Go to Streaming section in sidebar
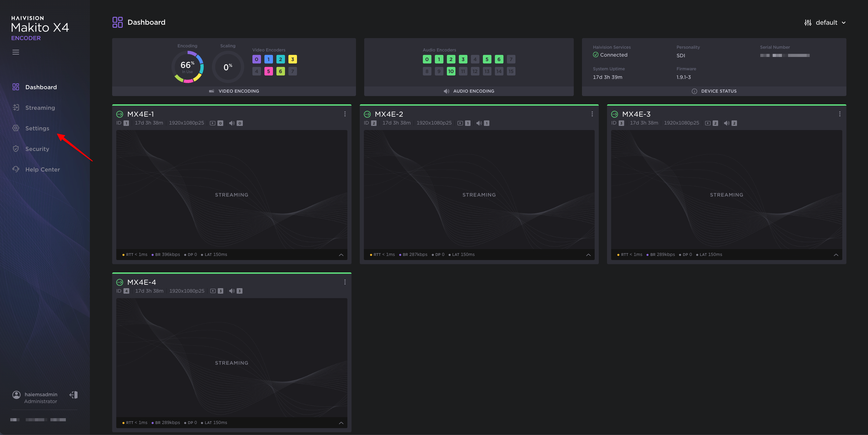The height and width of the screenshot is (435, 868). pos(34,108)
